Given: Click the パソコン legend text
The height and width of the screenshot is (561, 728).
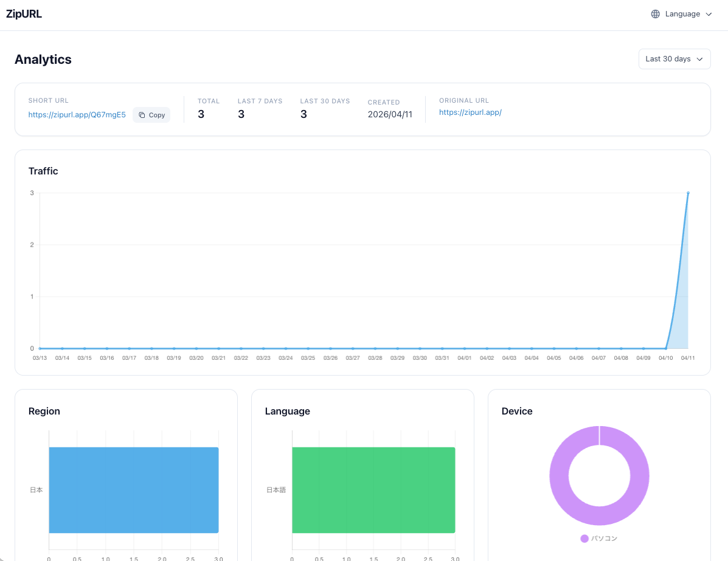Looking at the screenshot, I should coord(604,539).
